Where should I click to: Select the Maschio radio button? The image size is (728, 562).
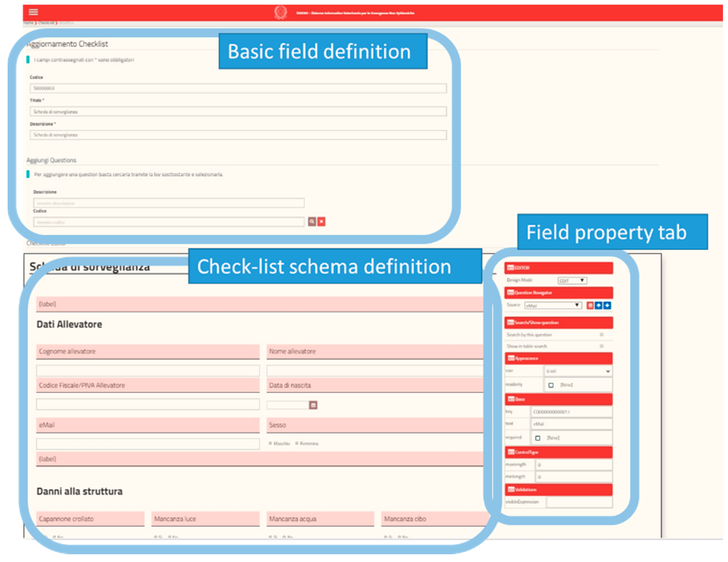[x=270, y=443]
